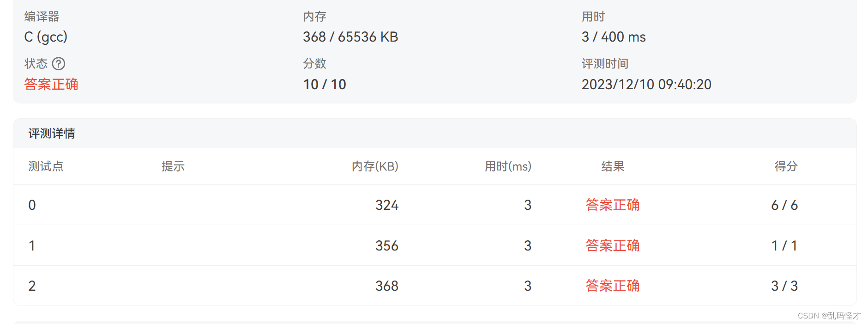Open the 评测详情 panel header
This screenshot has height=324, width=868.
(x=52, y=134)
